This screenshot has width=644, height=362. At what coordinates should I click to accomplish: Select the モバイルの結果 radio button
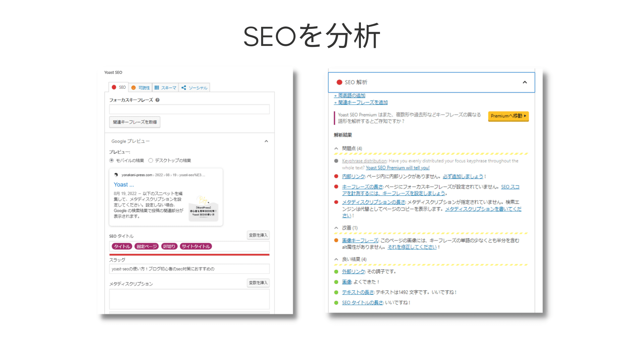click(111, 160)
